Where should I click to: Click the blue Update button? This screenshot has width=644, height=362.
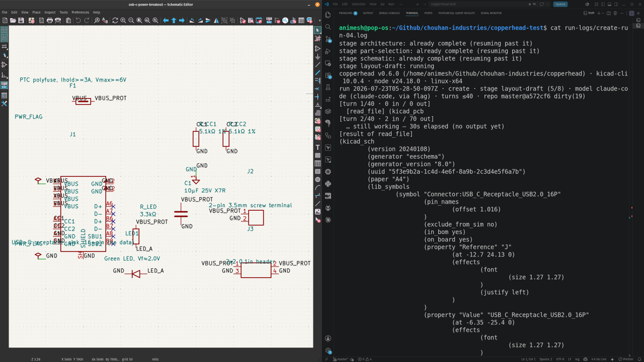click(x=560, y=4)
